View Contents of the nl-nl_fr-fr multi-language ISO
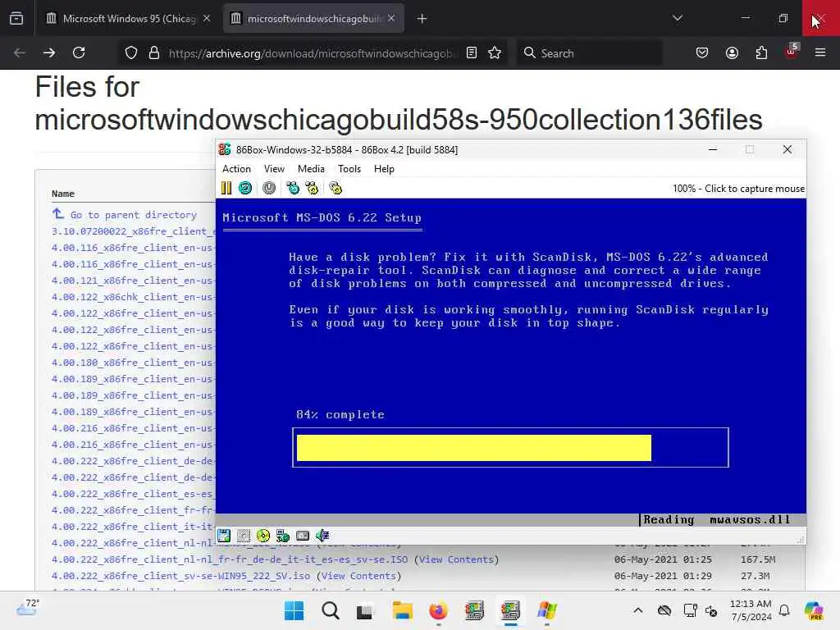This screenshot has width=840, height=630. pos(456,559)
